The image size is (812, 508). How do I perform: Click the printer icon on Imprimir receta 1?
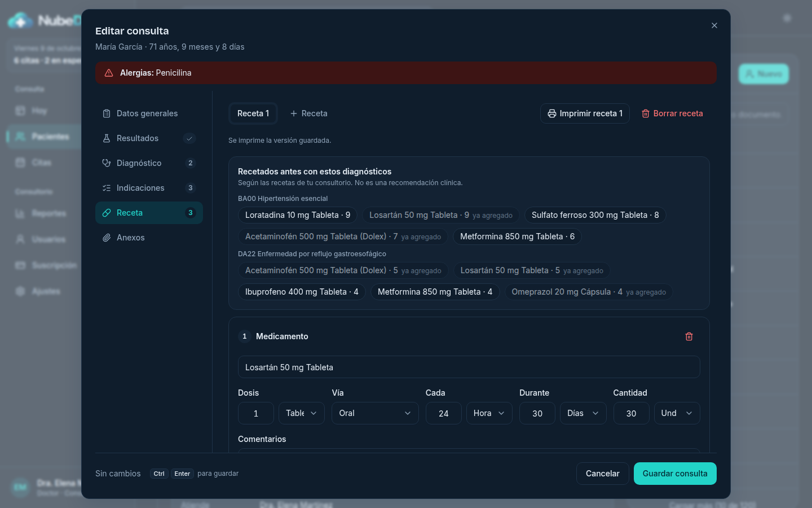click(x=552, y=113)
